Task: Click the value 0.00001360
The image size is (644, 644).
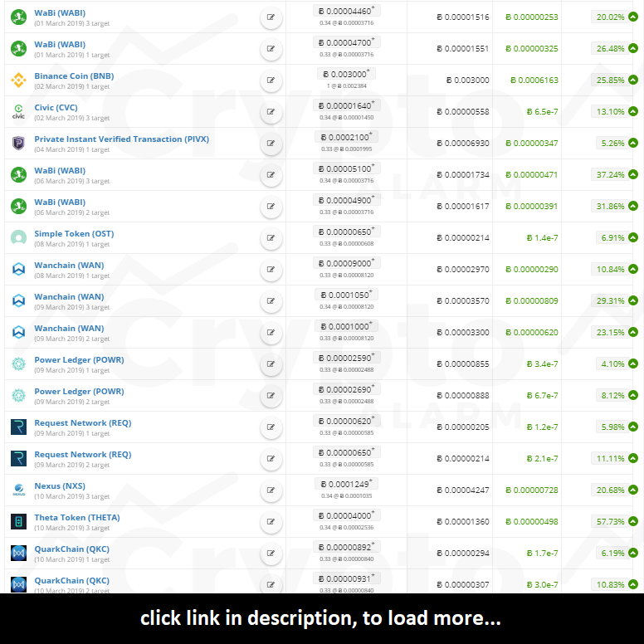Action: pyautogui.click(x=463, y=522)
